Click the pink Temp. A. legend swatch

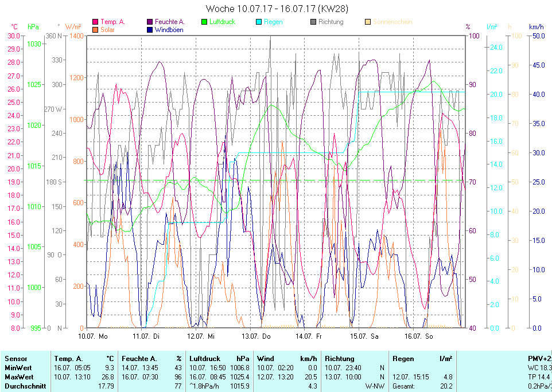(95, 22)
